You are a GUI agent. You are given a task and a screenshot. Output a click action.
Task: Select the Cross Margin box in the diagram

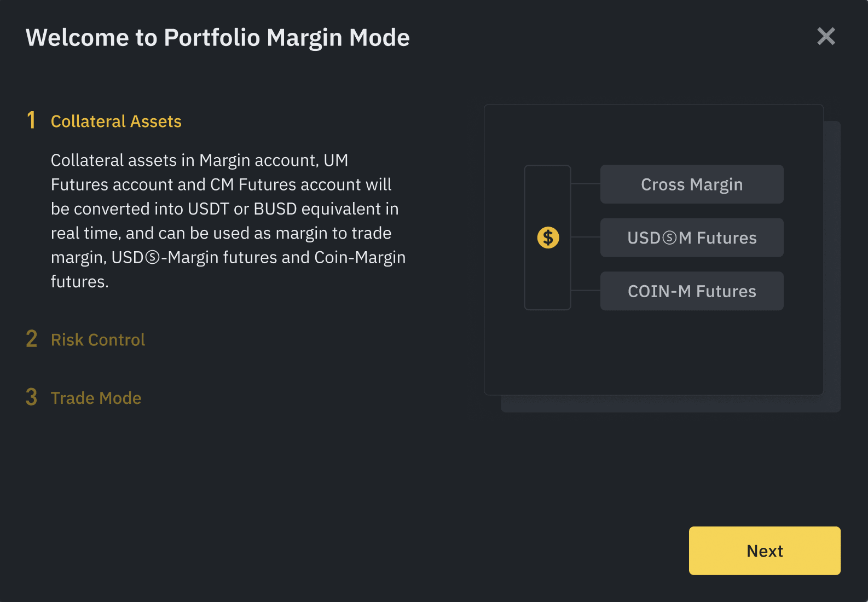tap(691, 184)
